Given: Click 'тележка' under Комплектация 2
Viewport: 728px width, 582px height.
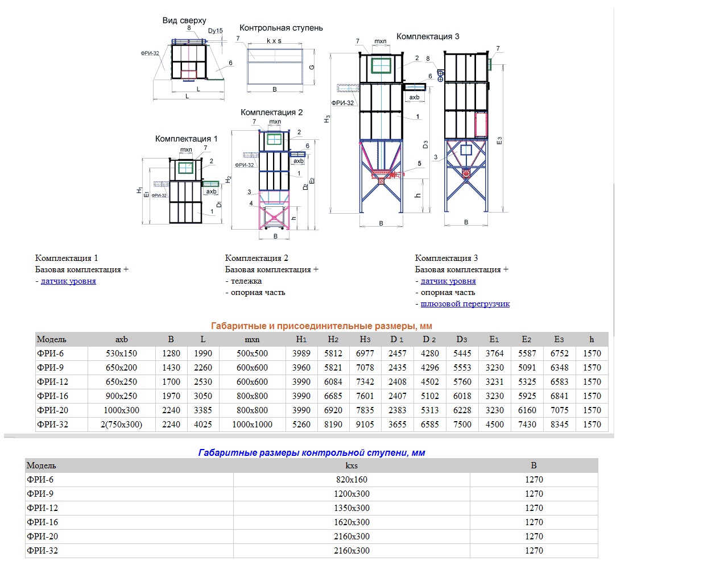Looking at the screenshot, I should [x=246, y=281].
